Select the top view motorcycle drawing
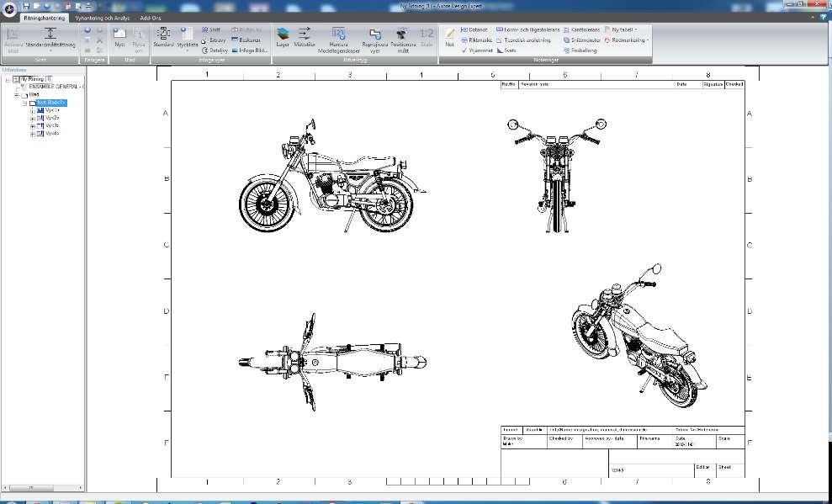The width and height of the screenshot is (832, 504). [x=331, y=362]
